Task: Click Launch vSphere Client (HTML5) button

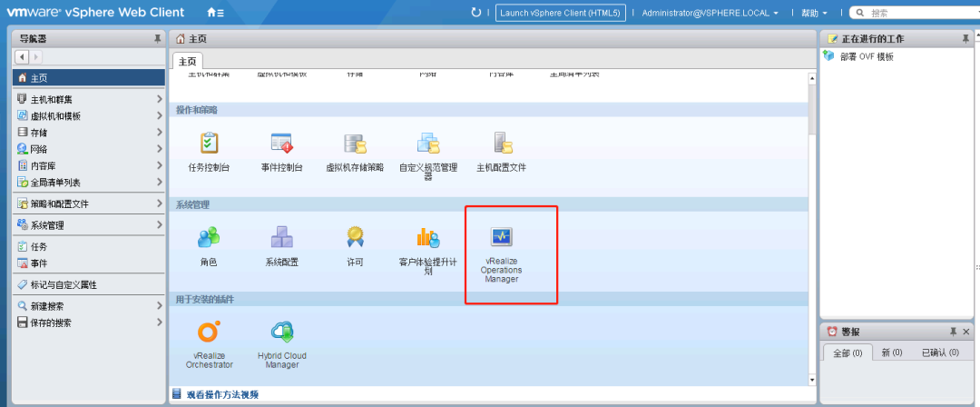Action: [x=561, y=13]
